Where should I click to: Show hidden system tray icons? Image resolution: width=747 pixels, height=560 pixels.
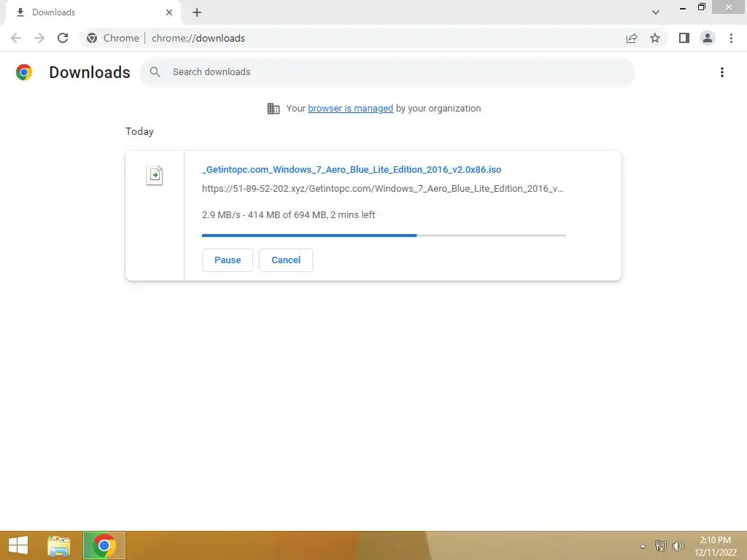643,546
